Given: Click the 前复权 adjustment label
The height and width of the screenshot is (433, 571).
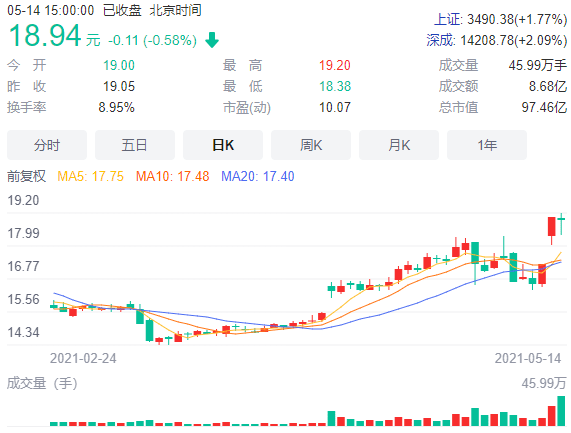Looking at the screenshot, I should click(x=27, y=176).
